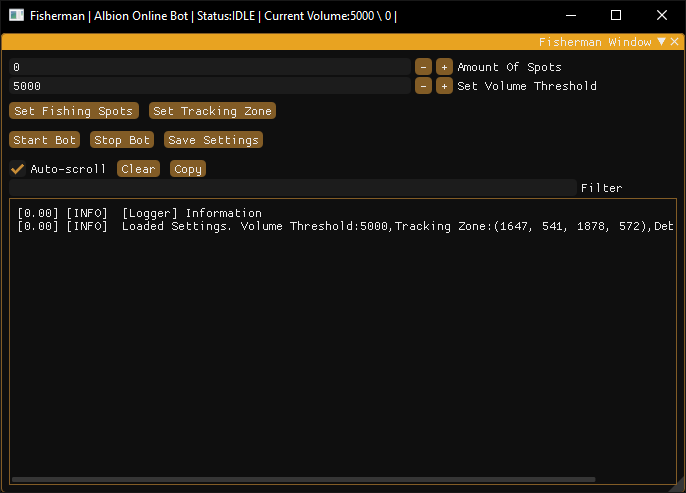
Task: Maximize the Fisherman application window
Action: click(x=616, y=15)
